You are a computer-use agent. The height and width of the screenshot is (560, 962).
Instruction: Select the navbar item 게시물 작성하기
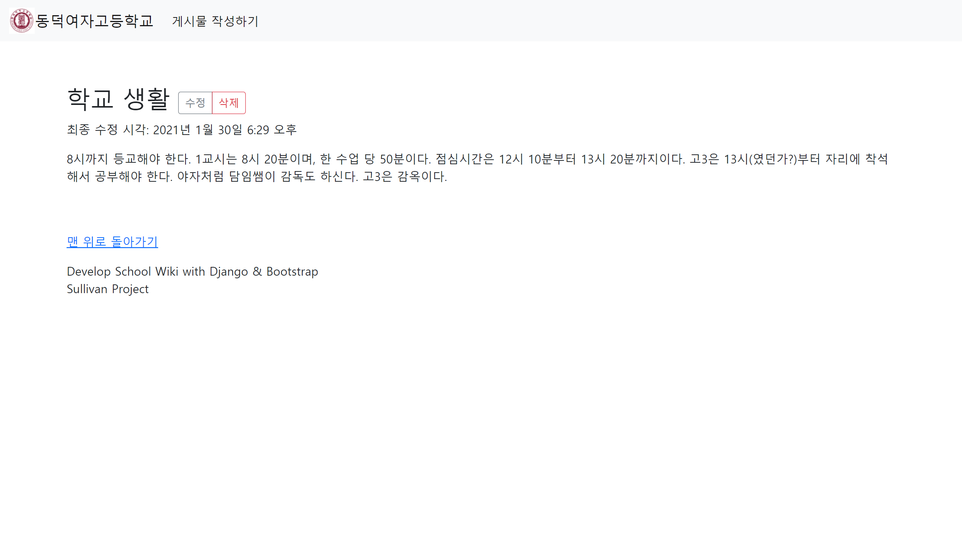click(x=215, y=22)
